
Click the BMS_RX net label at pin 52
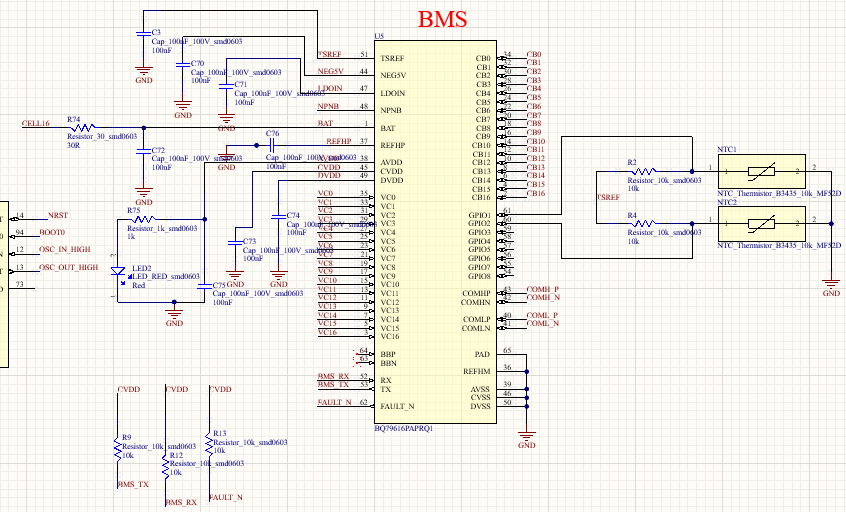[x=333, y=376]
